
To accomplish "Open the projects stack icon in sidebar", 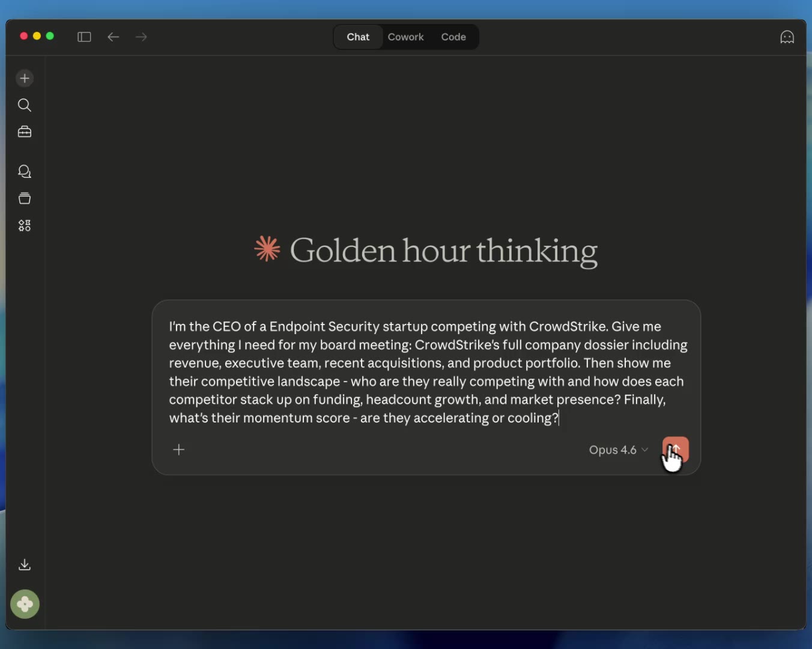I will tap(25, 198).
